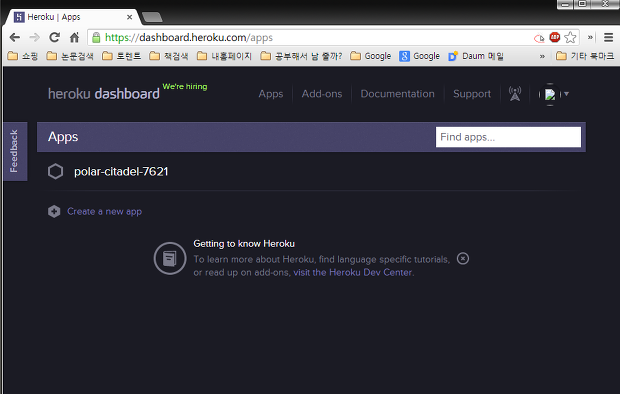Open the Support navigation link

(x=472, y=94)
